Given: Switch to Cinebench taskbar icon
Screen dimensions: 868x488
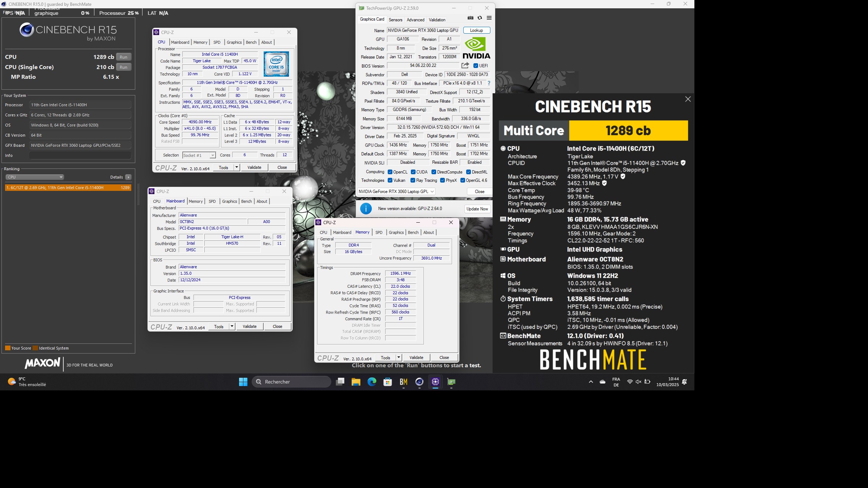Looking at the screenshot, I should click(420, 382).
